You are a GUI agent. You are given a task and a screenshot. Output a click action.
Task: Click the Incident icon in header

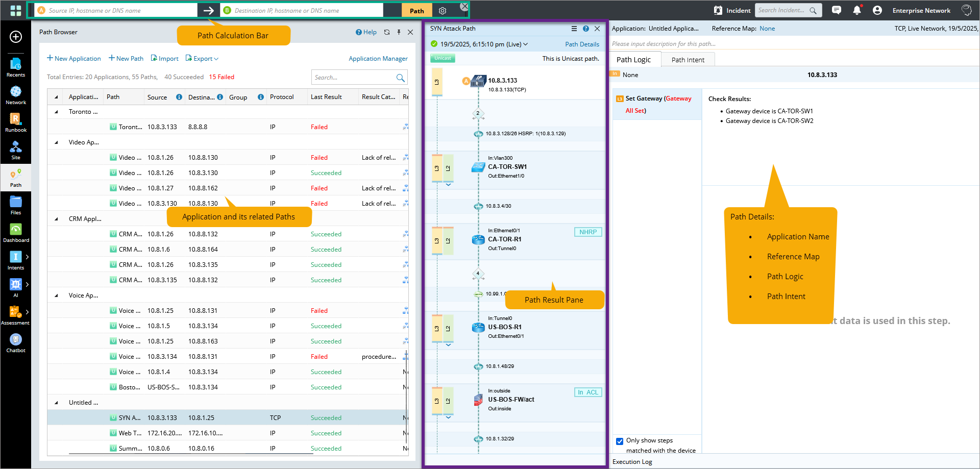(718, 10)
